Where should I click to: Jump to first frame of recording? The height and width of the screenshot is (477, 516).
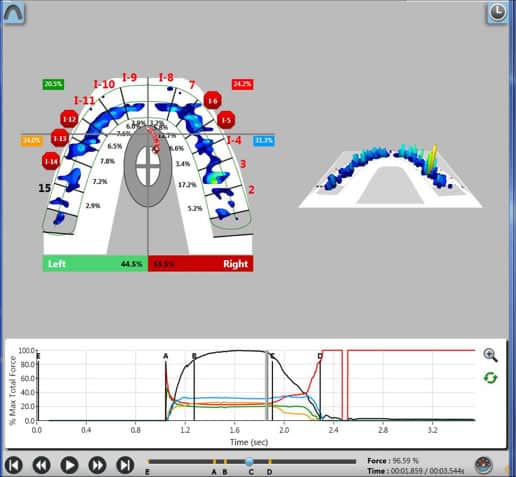pos(14,465)
